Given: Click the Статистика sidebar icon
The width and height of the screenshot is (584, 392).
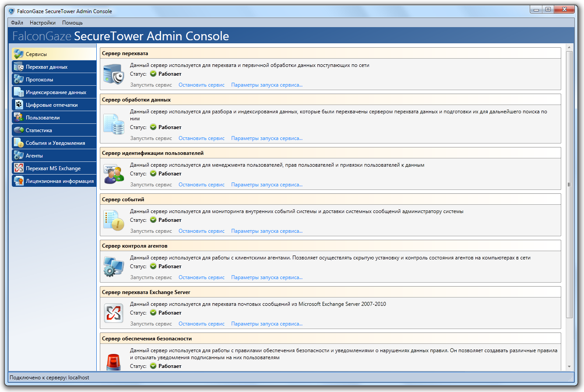Looking at the screenshot, I should coord(18,130).
